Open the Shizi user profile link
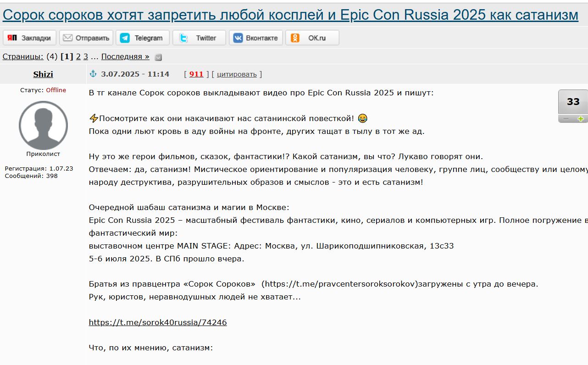Viewport: 588px width, 365px height. [x=43, y=74]
